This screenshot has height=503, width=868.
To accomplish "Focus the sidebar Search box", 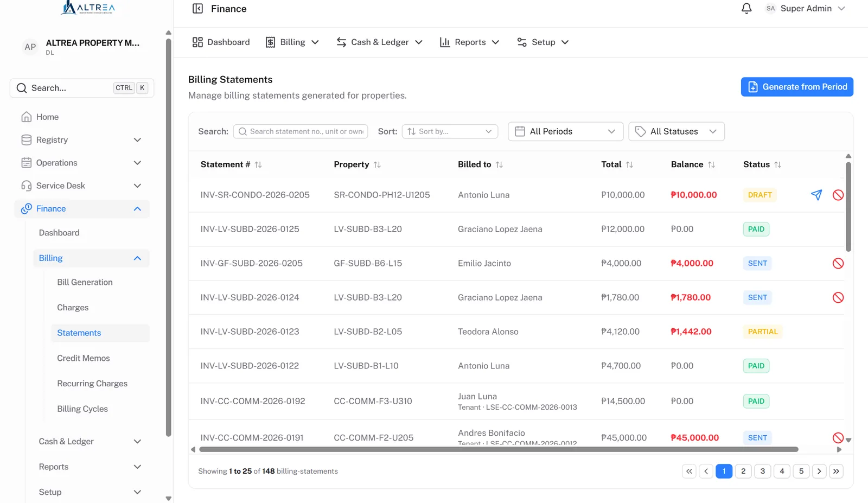I will pos(82,88).
